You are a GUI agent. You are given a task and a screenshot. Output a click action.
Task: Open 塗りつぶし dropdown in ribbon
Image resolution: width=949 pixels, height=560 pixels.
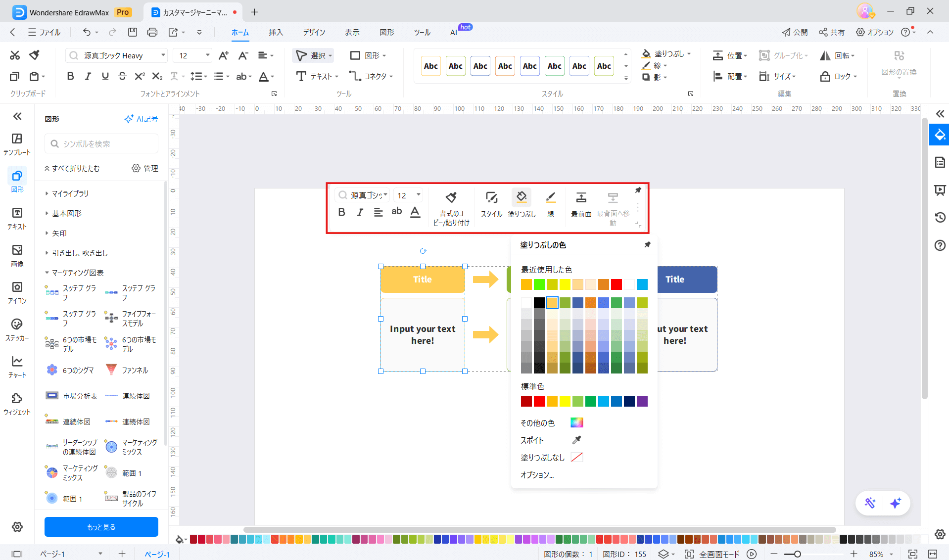689,53
